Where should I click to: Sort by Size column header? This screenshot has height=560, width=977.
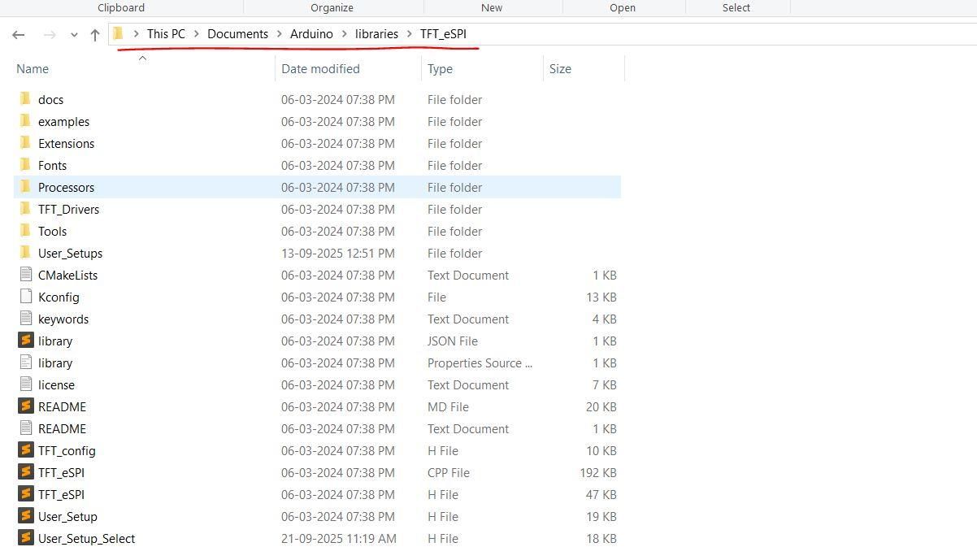[560, 69]
